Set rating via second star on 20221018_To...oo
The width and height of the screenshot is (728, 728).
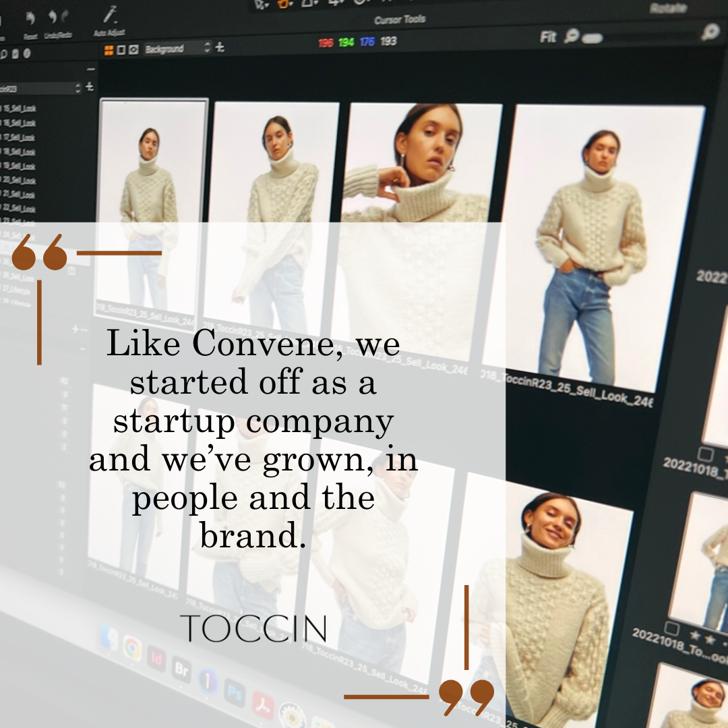[x=709, y=639]
